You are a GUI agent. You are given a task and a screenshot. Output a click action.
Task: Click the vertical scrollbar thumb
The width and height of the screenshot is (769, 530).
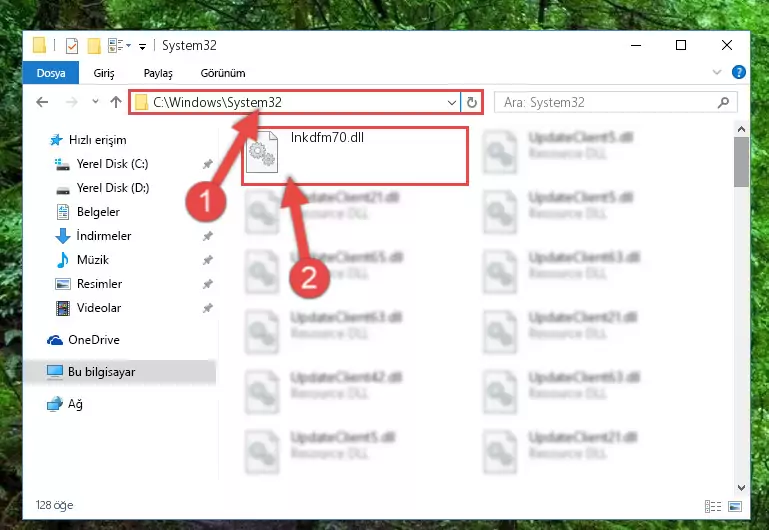pyautogui.click(x=741, y=162)
